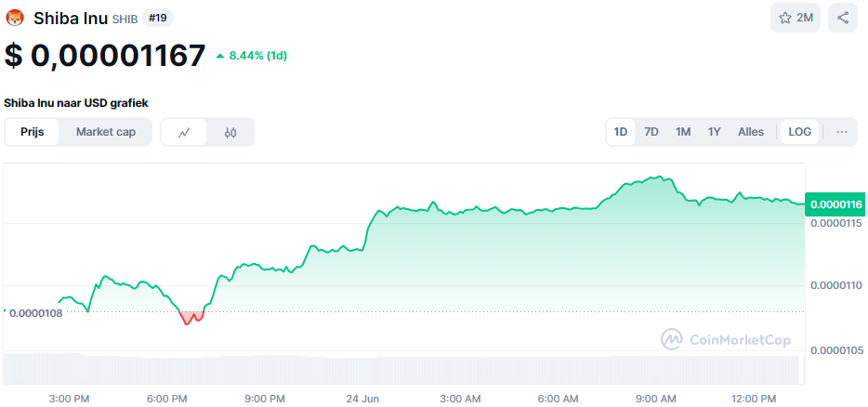The image size is (868, 407).
Task: Click the 0.0000110 axis label
Action: [836, 285]
